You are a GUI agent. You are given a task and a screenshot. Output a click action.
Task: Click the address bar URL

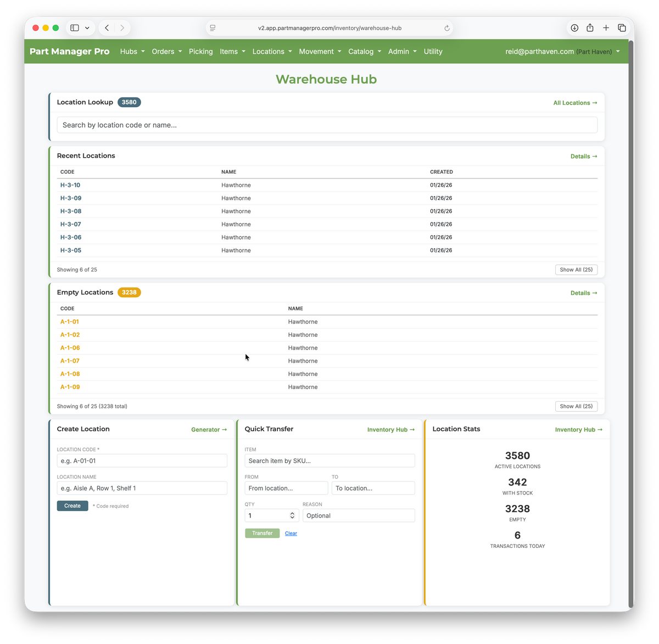tap(329, 28)
